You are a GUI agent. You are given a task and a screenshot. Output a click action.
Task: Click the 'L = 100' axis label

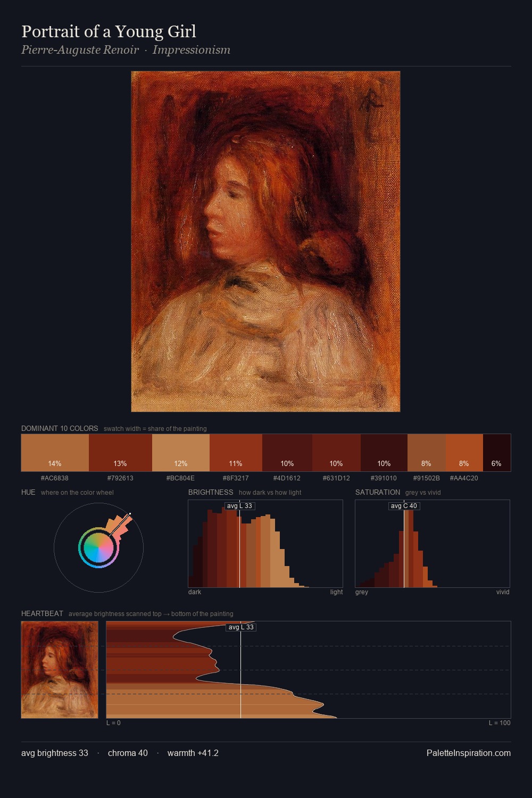(500, 722)
